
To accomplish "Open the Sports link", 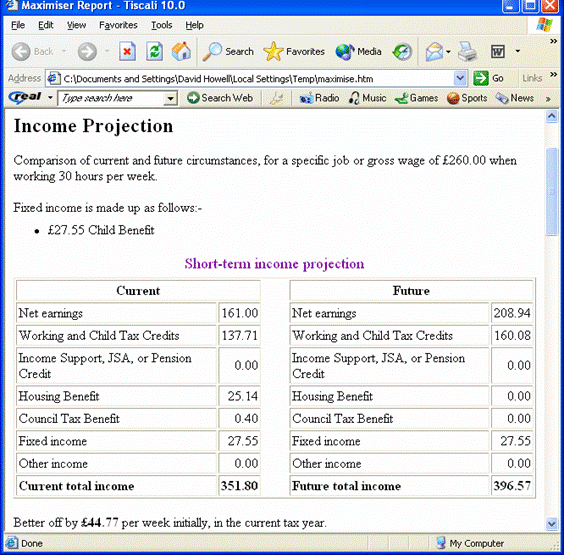I will click(467, 98).
